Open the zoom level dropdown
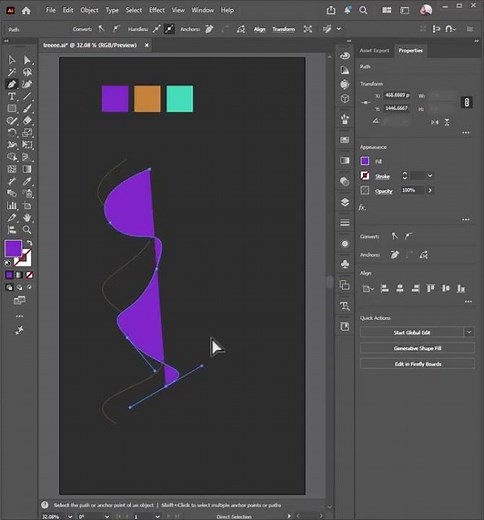The height and width of the screenshot is (520, 484). (70, 517)
